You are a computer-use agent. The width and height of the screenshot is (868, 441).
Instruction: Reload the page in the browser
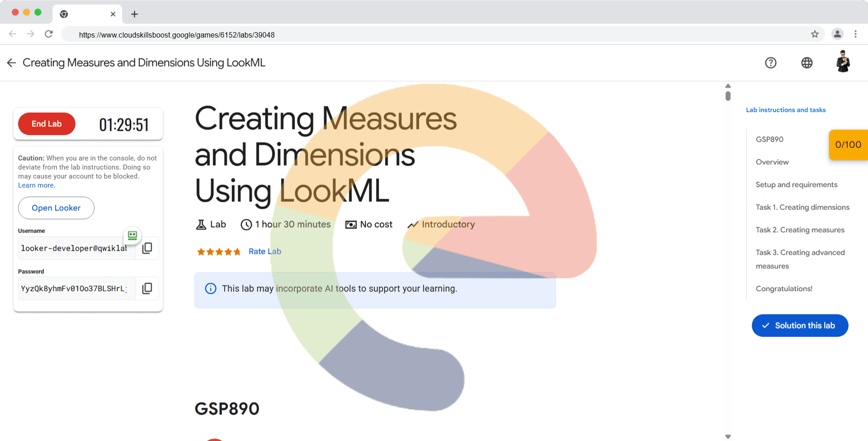(x=49, y=34)
